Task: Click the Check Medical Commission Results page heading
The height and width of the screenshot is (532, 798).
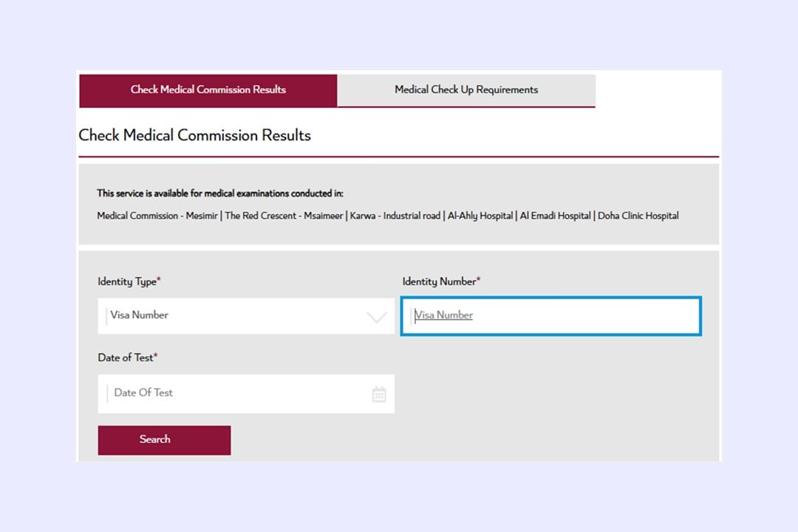Action: (194, 135)
